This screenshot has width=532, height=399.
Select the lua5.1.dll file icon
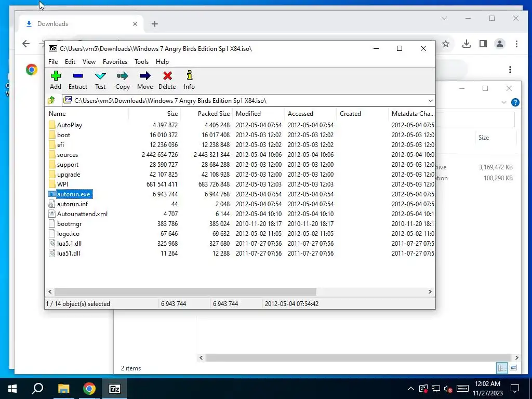click(51, 244)
